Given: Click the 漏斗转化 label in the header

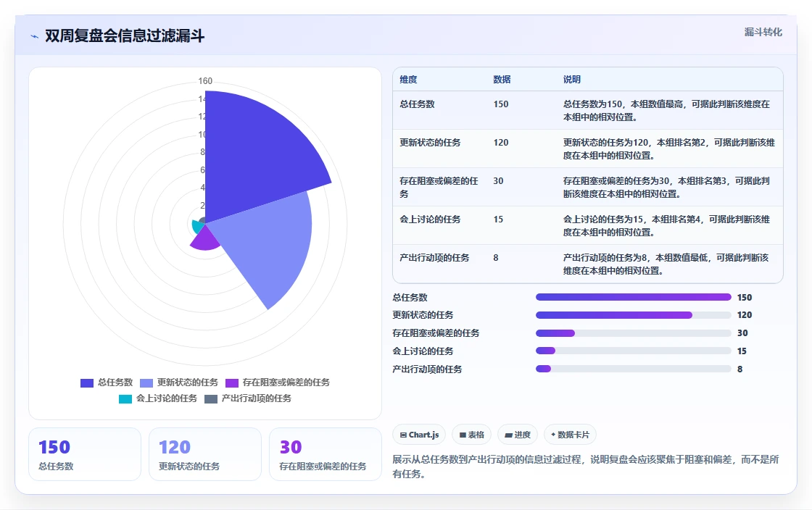Looking at the screenshot, I should [x=763, y=32].
